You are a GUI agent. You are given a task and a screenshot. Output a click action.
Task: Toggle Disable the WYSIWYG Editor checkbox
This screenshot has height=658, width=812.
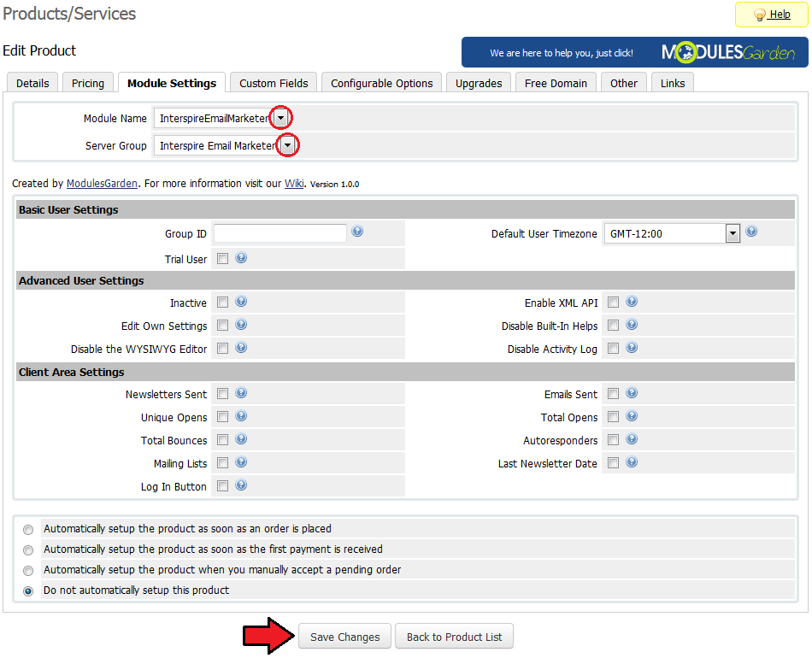pyautogui.click(x=223, y=349)
